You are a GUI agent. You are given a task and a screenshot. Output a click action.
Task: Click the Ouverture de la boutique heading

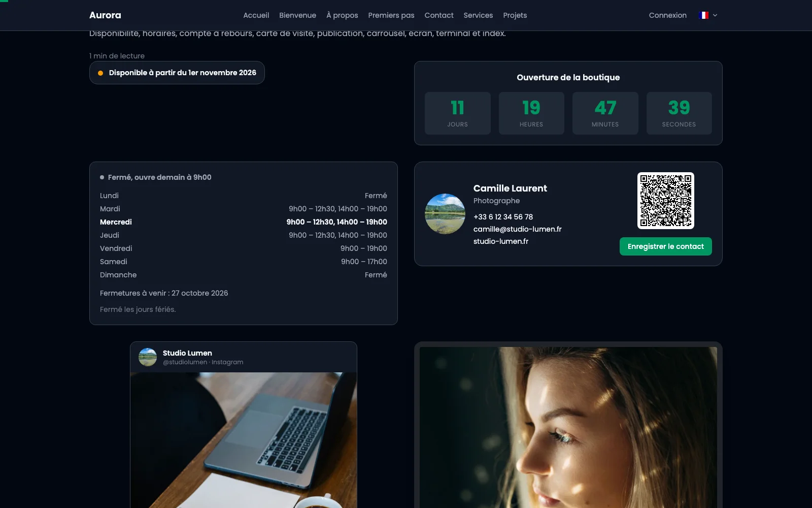click(568, 77)
